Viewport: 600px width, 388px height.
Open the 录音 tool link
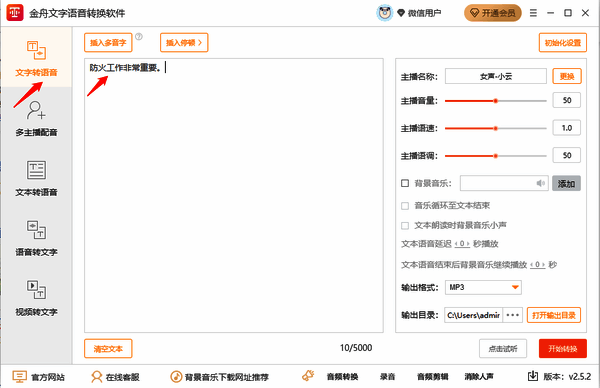387,377
